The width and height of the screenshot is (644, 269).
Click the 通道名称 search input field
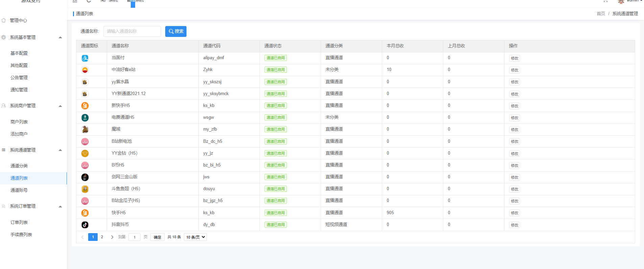[x=132, y=31]
